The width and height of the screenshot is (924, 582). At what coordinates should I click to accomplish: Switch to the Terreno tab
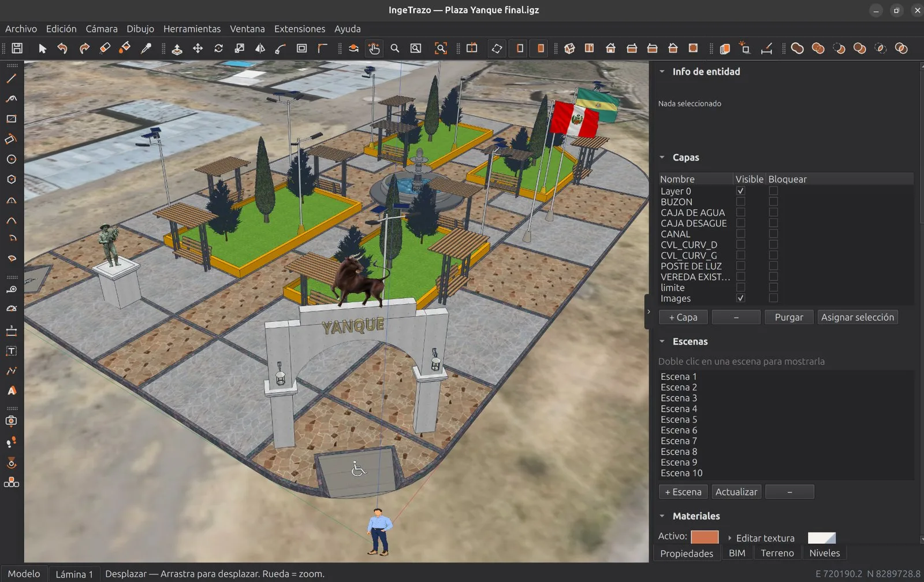point(777,553)
